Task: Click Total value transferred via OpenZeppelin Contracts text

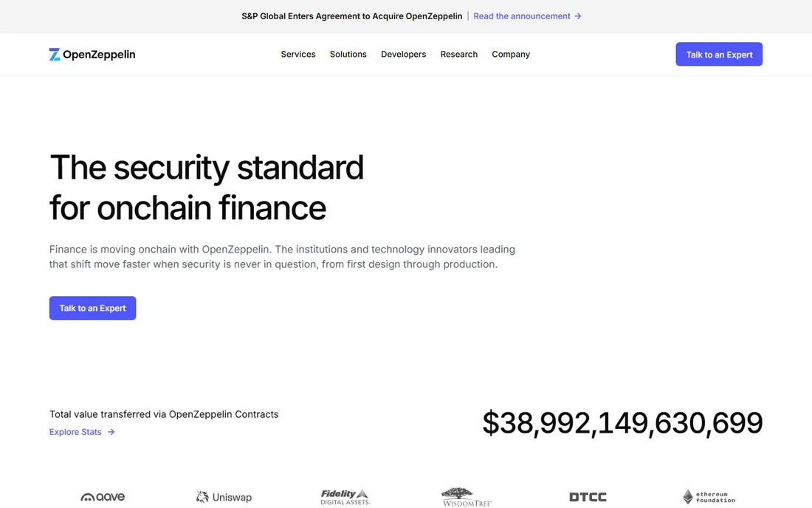Action: (x=164, y=414)
